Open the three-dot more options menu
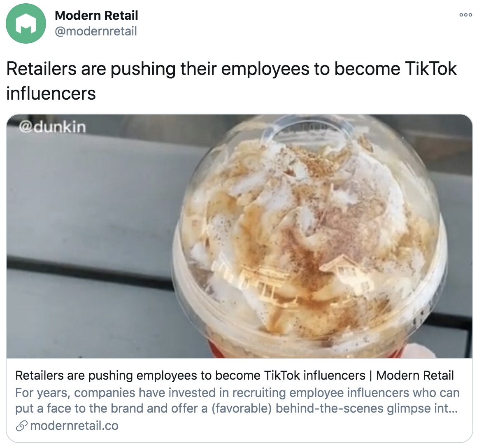 465,15
